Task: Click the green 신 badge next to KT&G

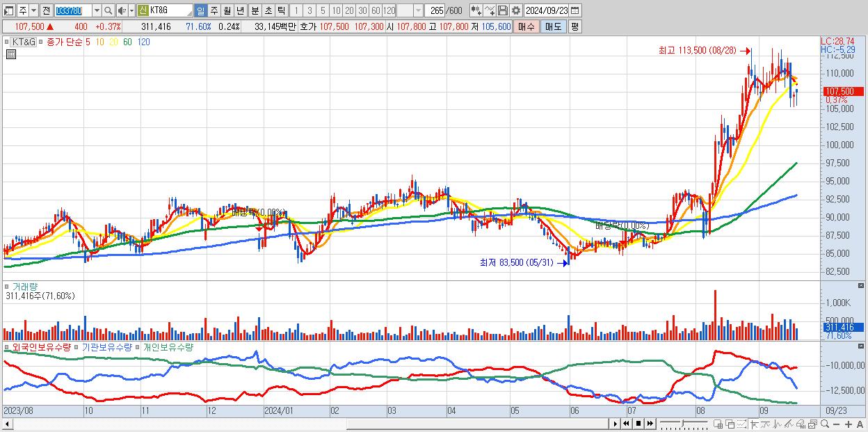Action: (143, 10)
